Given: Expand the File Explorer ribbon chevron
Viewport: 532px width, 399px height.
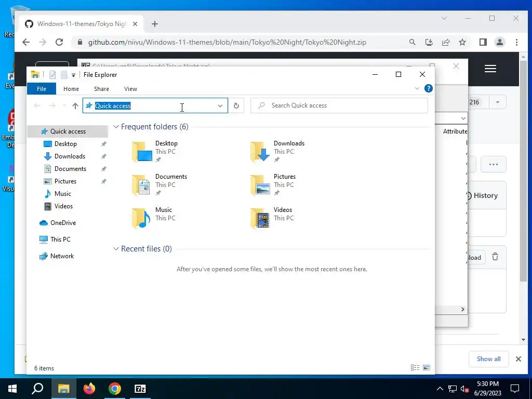Looking at the screenshot, I should tap(417, 88).
